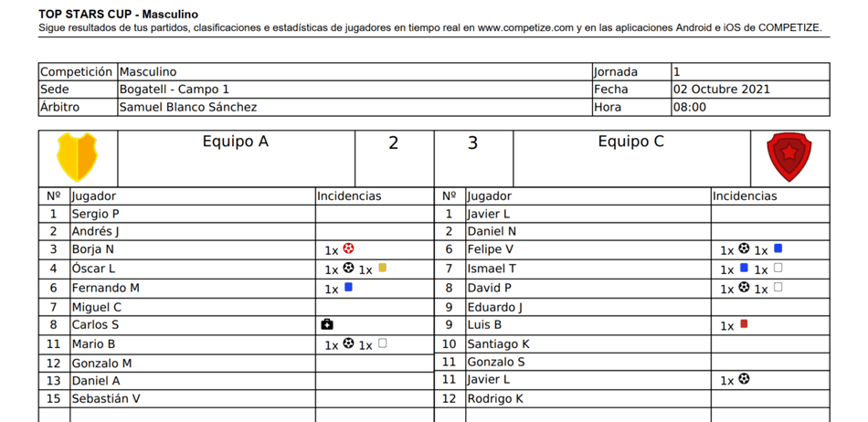Screen dimensions: 868x422
Task: Click the yellow Equipo A shield logo
Action: tap(77, 157)
